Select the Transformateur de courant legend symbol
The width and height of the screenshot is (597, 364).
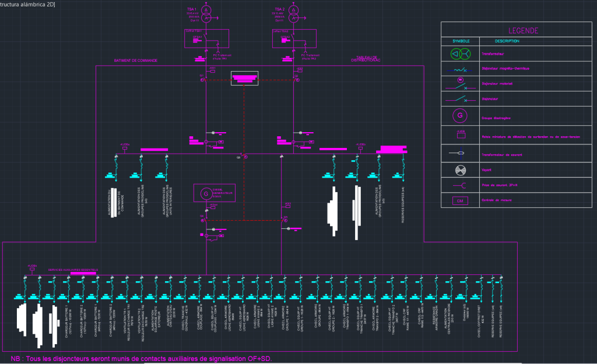click(459, 153)
